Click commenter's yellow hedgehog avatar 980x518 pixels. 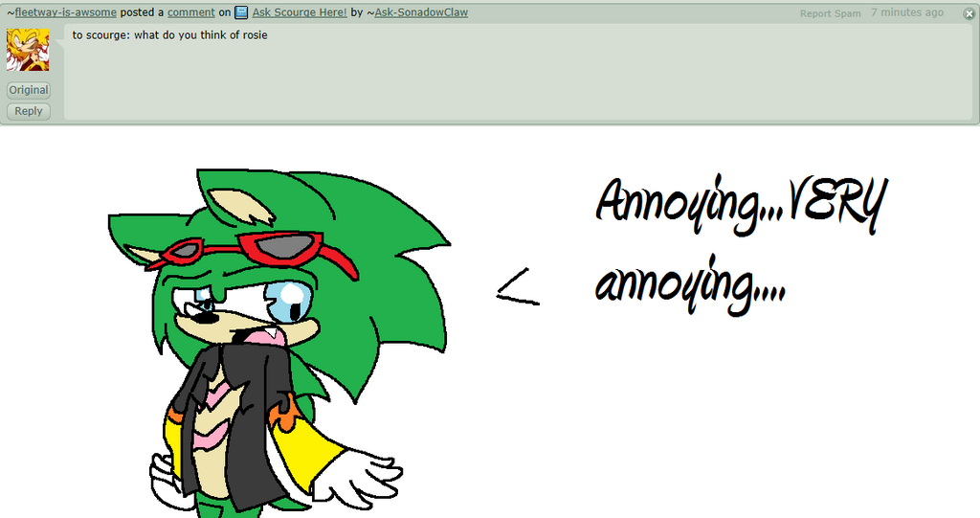click(x=28, y=50)
